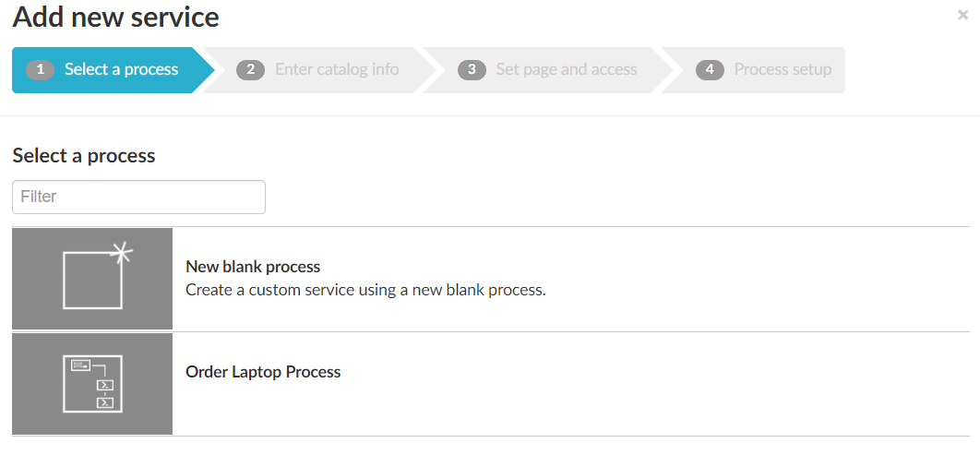Click the New blank process square icon
The height and width of the screenshot is (455, 980).
click(92, 280)
